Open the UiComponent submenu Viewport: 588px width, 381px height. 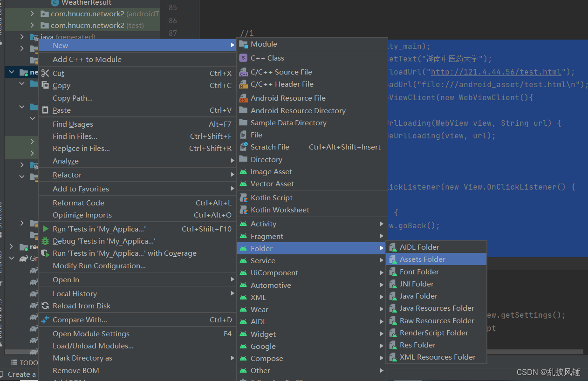coord(312,273)
